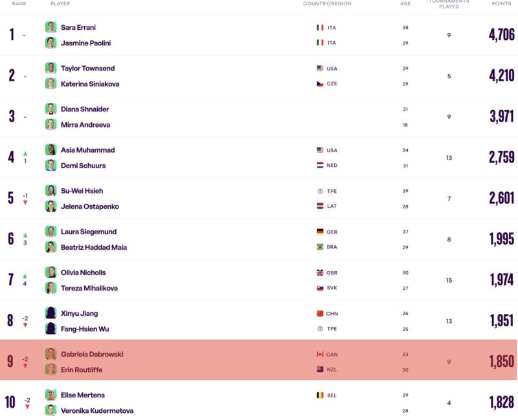518x420 pixels.
Task: Click Czech flag next to Katerina Siniakova
Action: point(320,84)
